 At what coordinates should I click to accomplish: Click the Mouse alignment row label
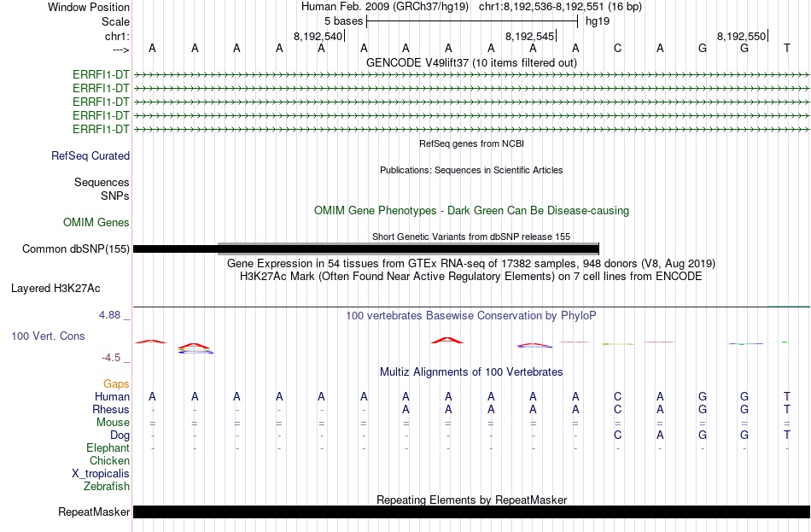coord(113,423)
